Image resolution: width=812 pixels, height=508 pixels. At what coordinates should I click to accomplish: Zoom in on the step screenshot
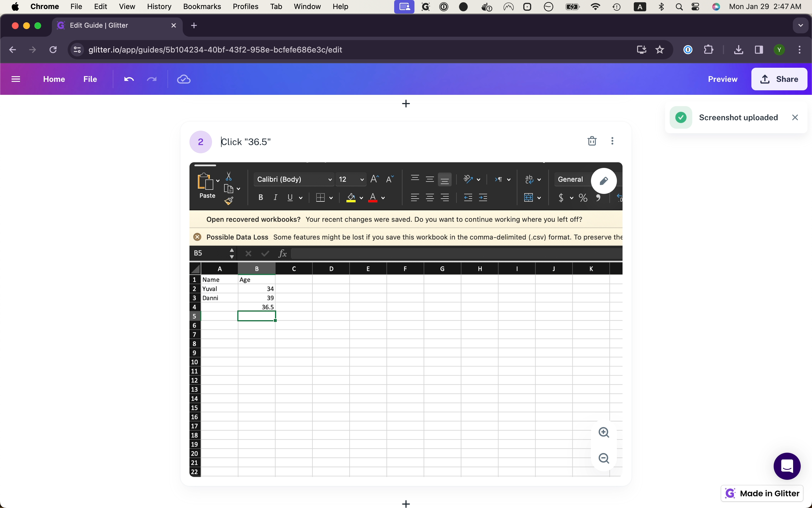point(604,432)
